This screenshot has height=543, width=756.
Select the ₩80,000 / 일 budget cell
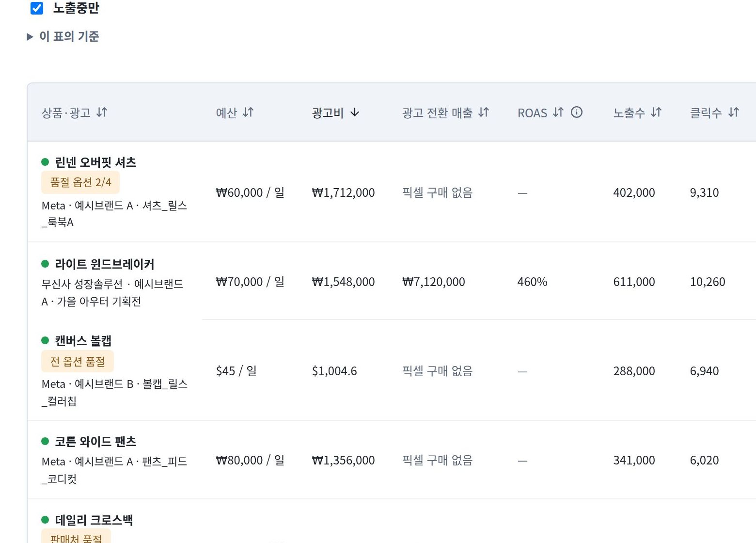[250, 460]
